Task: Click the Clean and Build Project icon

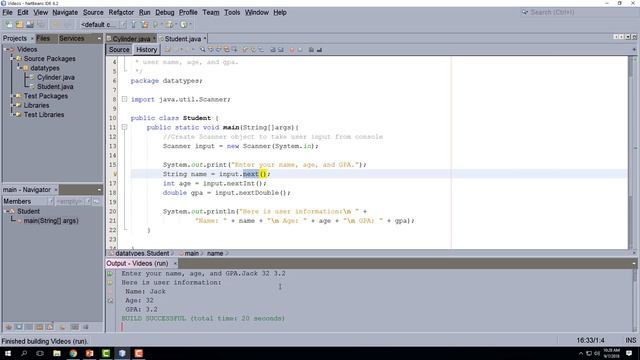Action: tap(144, 24)
